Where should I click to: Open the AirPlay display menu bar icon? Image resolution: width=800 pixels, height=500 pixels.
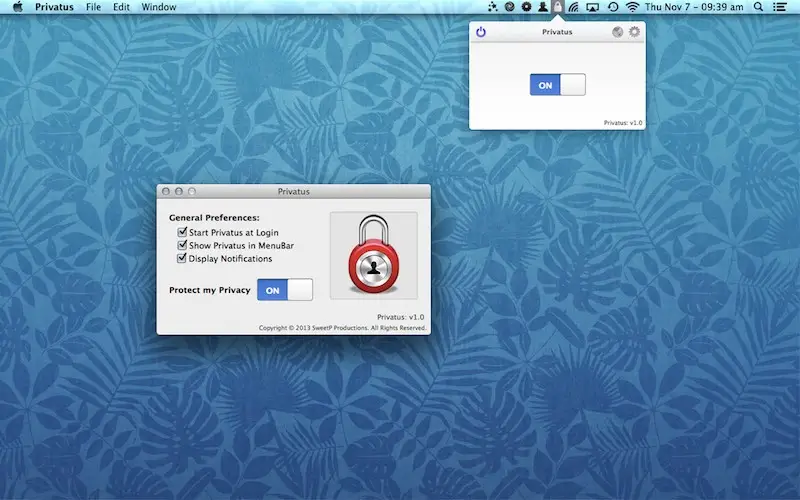(592, 7)
